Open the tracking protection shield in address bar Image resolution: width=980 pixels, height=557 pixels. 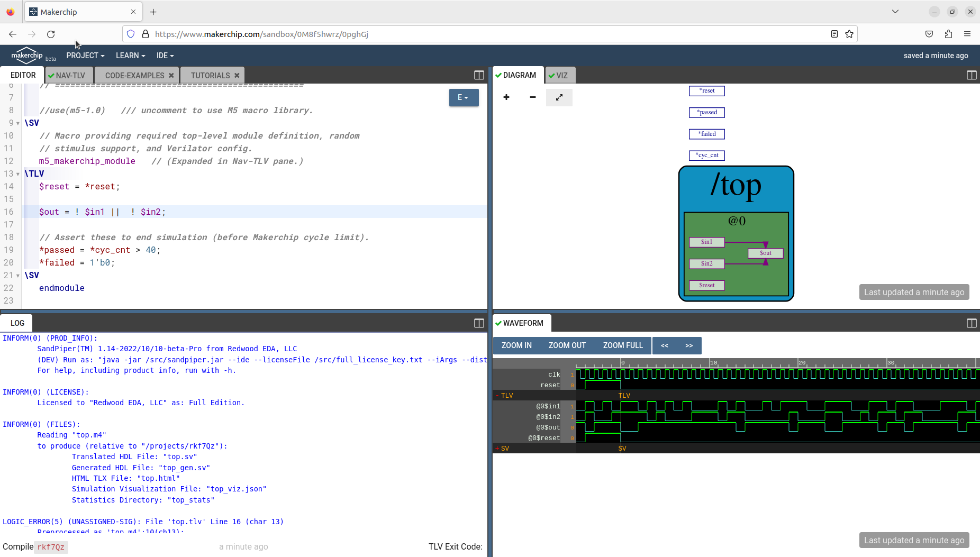tap(130, 34)
